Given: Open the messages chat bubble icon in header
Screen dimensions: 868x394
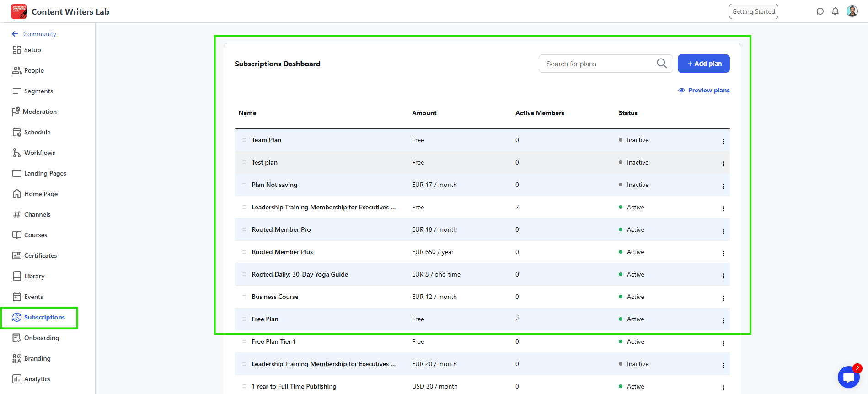Looking at the screenshot, I should coord(820,11).
